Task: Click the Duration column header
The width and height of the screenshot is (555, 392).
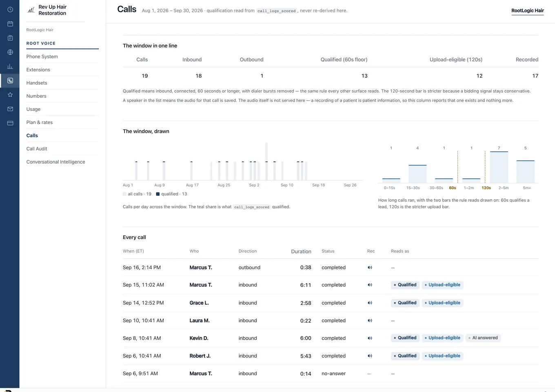Action: [x=301, y=252]
